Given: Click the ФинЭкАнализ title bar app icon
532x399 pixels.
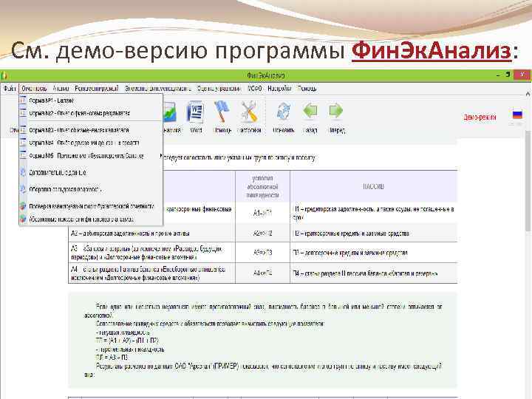Looking at the screenshot, I should tap(4, 75).
